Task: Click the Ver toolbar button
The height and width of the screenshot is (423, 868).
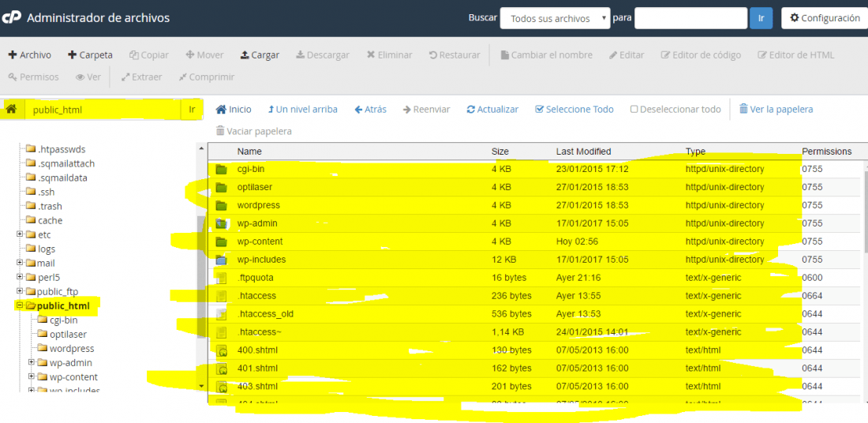Action: tap(88, 77)
